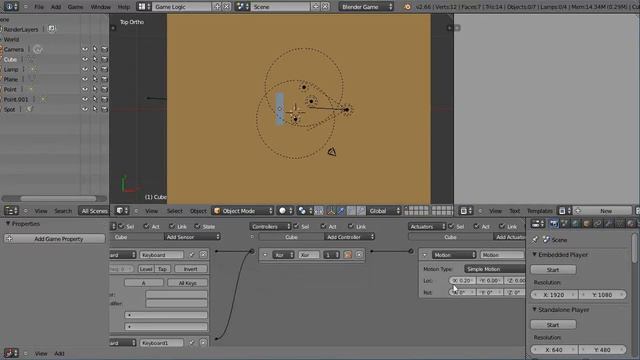
Task: Open the Add menu in top bar
Action: click(56, 7)
